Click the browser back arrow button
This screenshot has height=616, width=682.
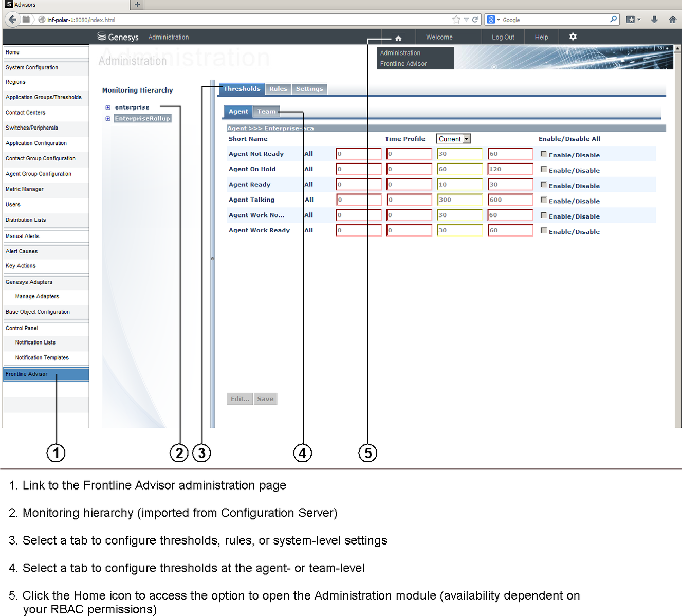[x=12, y=20]
